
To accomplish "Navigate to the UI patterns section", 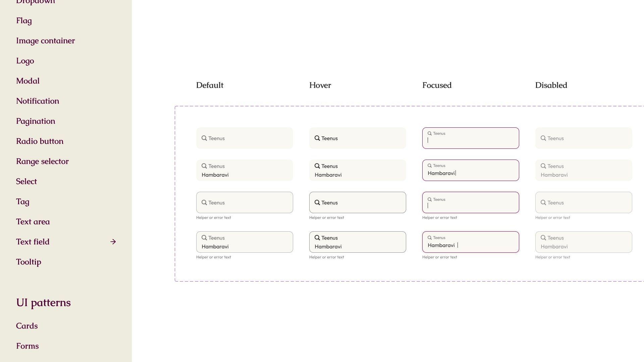I will [x=43, y=302].
